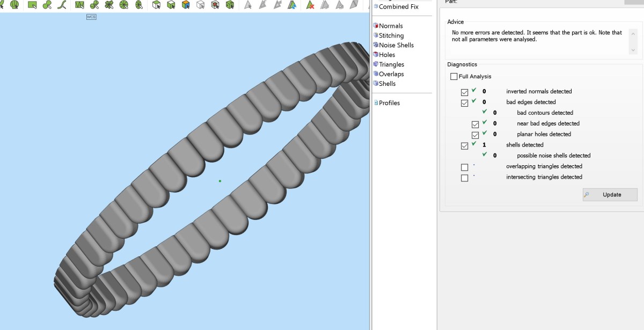Viewport: 644px width, 330px height.
Task: Enable the Full Analysis checkbox
Action: pos(454,77)
